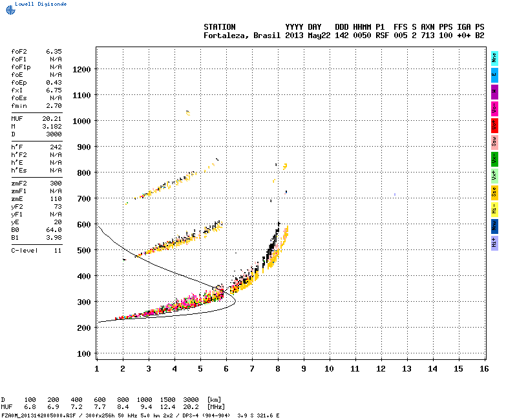The image size is (517, 420).
Task: Click the B0 value 64.0
Action: [54, 230]
